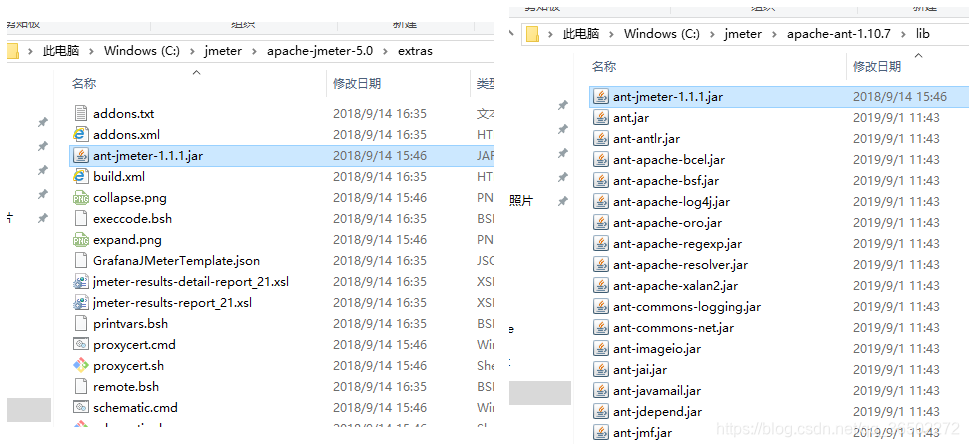Click date 2019/9/1 11:43 of ant.jar row
The image size is (969, 447).
pos(896,117)
